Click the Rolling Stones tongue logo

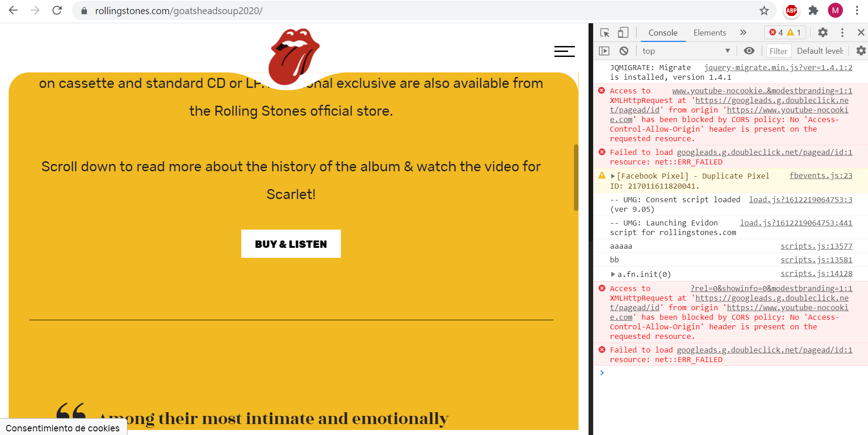(294, 57)
